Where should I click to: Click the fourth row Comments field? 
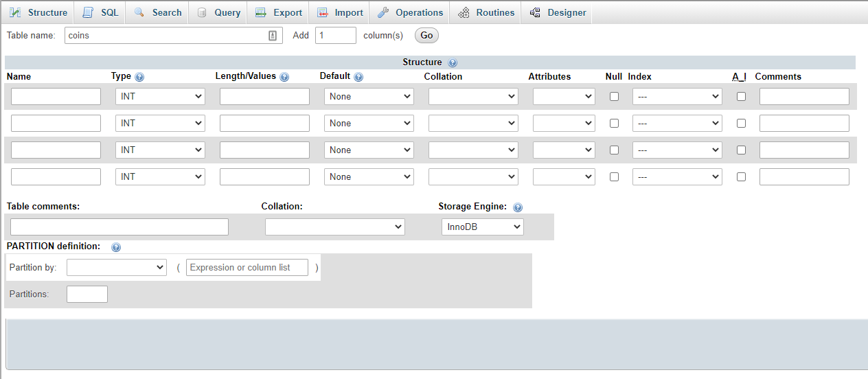click(x=804, y=177)
